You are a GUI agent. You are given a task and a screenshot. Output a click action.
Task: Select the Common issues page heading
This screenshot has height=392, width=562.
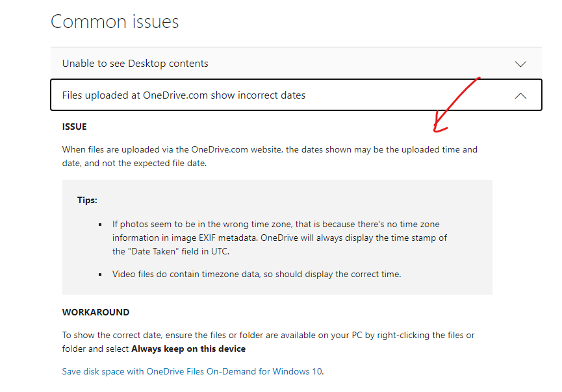114,21
